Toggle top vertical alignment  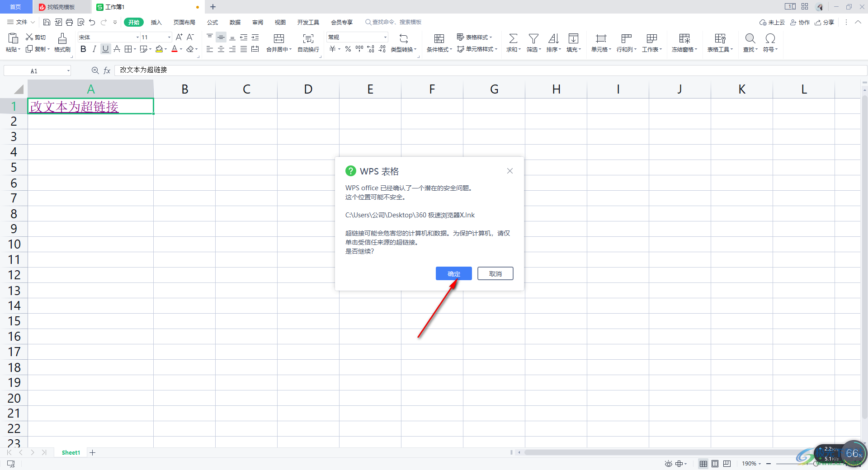[210, 37]
